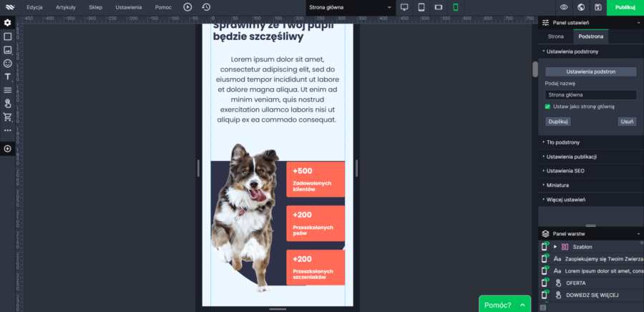Open the green Pomóc? help widget
Screen dimensions: 644x312
504,305
